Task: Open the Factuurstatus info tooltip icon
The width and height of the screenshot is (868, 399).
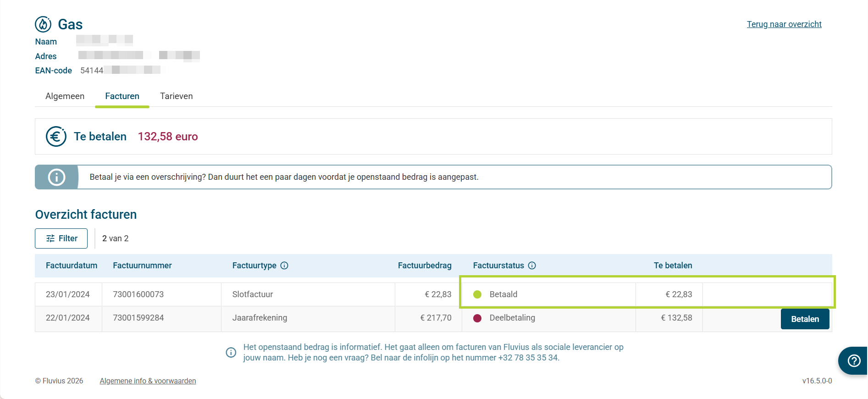Action: 532,266
